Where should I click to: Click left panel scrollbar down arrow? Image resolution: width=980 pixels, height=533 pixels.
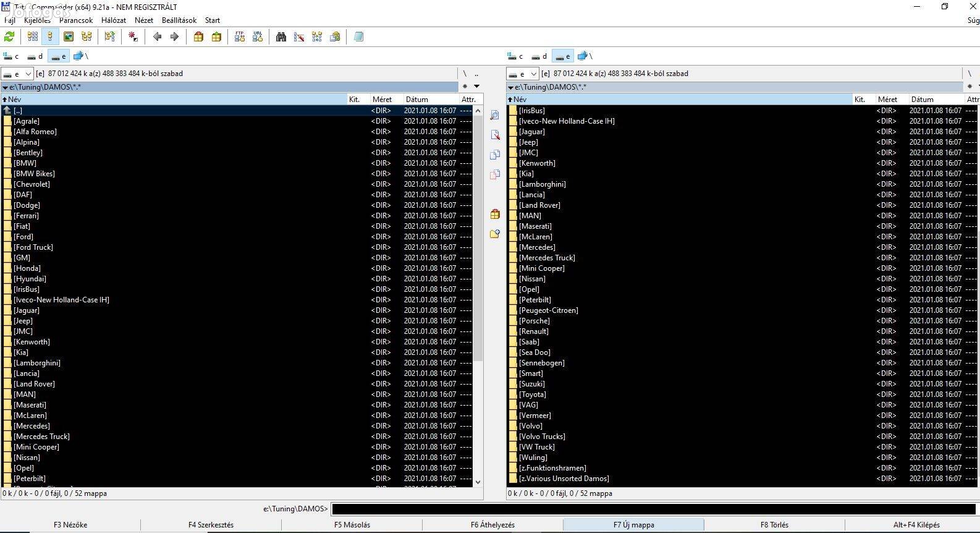pos(478,482)
